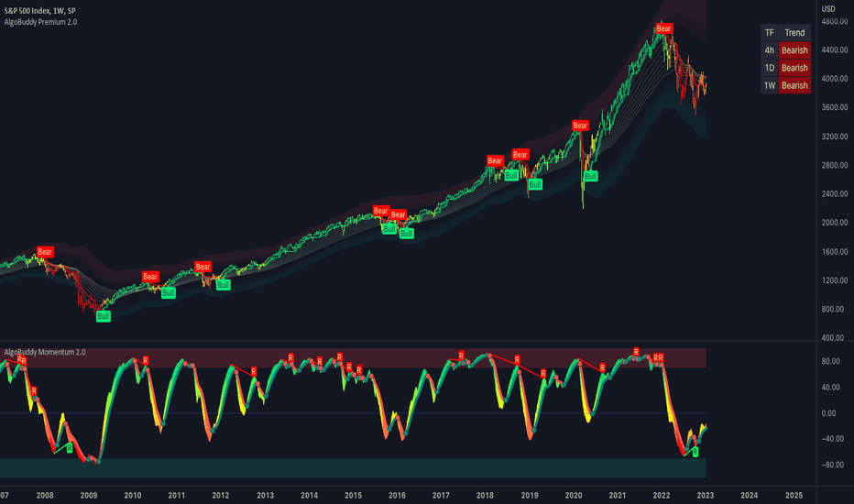Click the 2400.00 price axis label

tap(835, 193)
